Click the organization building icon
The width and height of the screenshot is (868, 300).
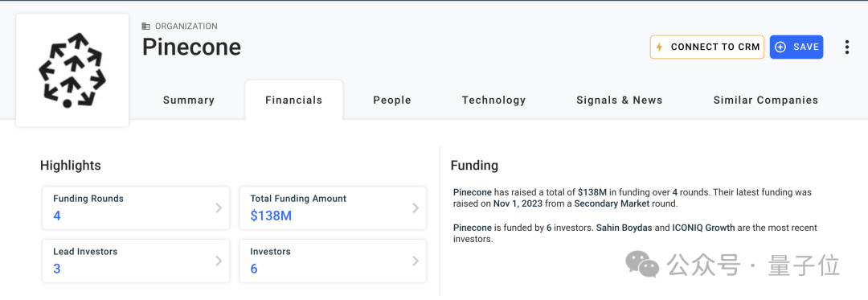point(146,26)
